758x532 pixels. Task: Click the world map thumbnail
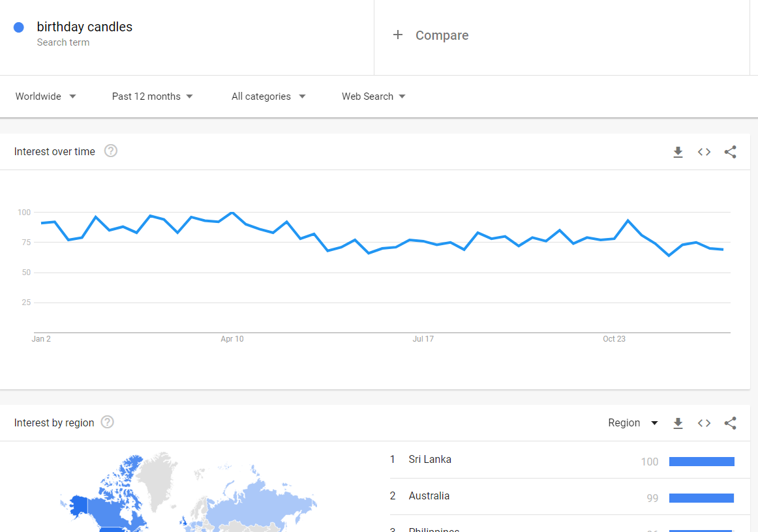pos(189,492)
